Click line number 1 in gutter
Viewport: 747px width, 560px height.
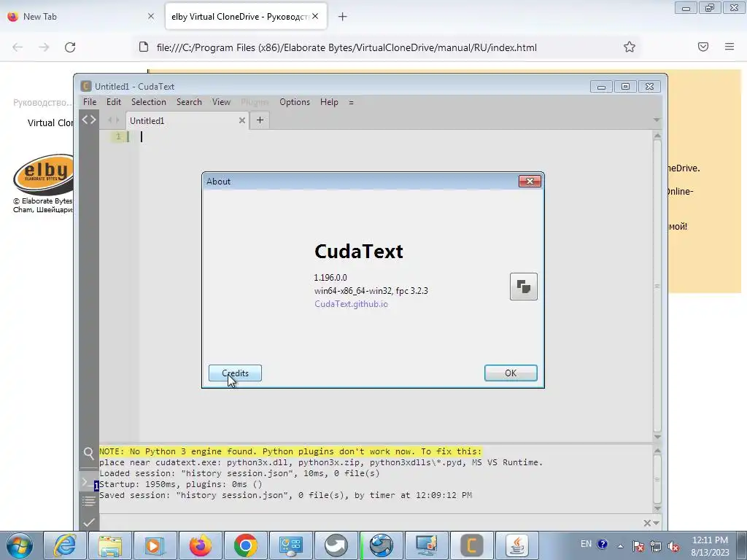pos(118,136)
